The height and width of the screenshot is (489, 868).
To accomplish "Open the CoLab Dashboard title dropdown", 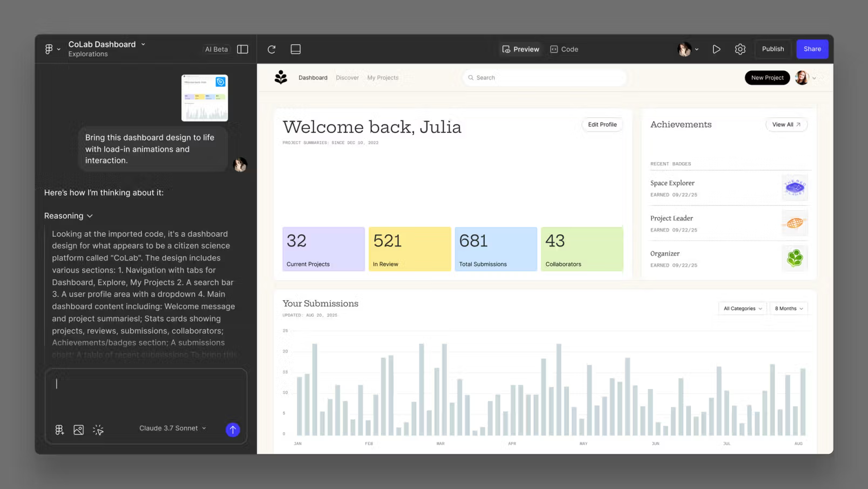I will (x=143, y=44).
